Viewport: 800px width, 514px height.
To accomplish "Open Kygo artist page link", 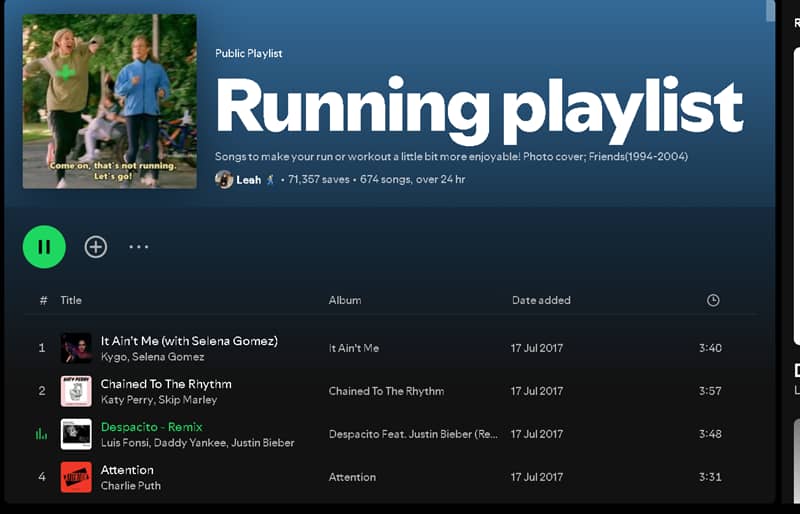I will 114,357.
